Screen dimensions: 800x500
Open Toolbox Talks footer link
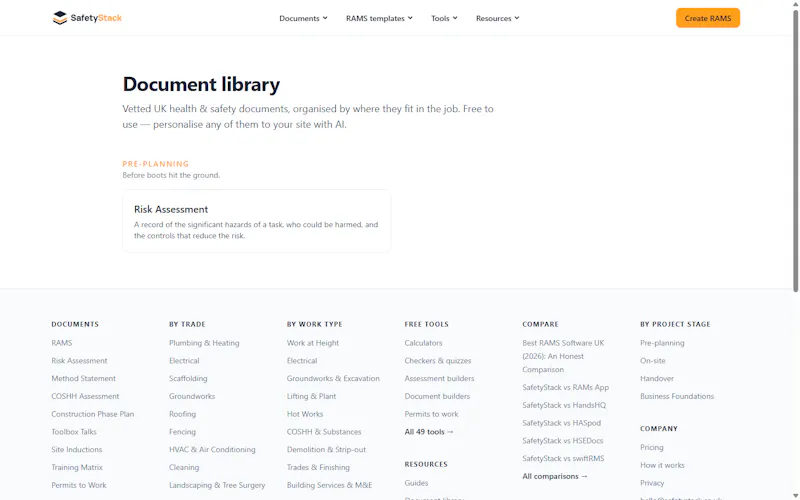tap(74, 432)
